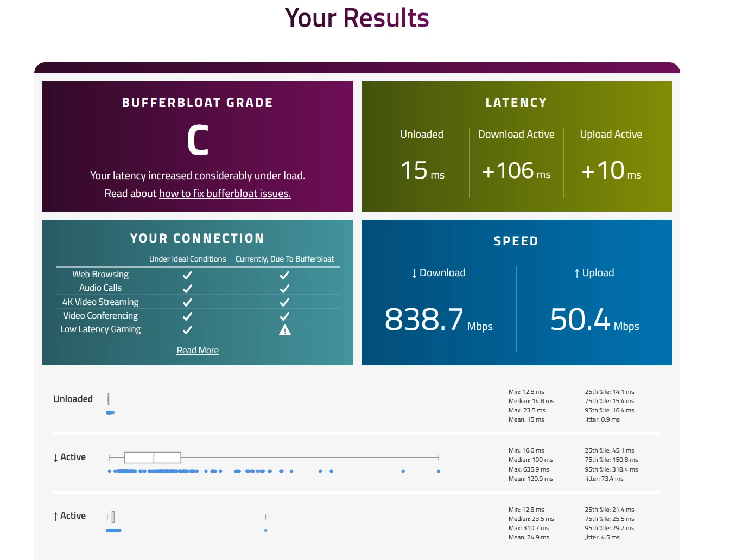
Task: Click 'Median: 14.8 ms' in Unloaded stats
Action: 531,401
